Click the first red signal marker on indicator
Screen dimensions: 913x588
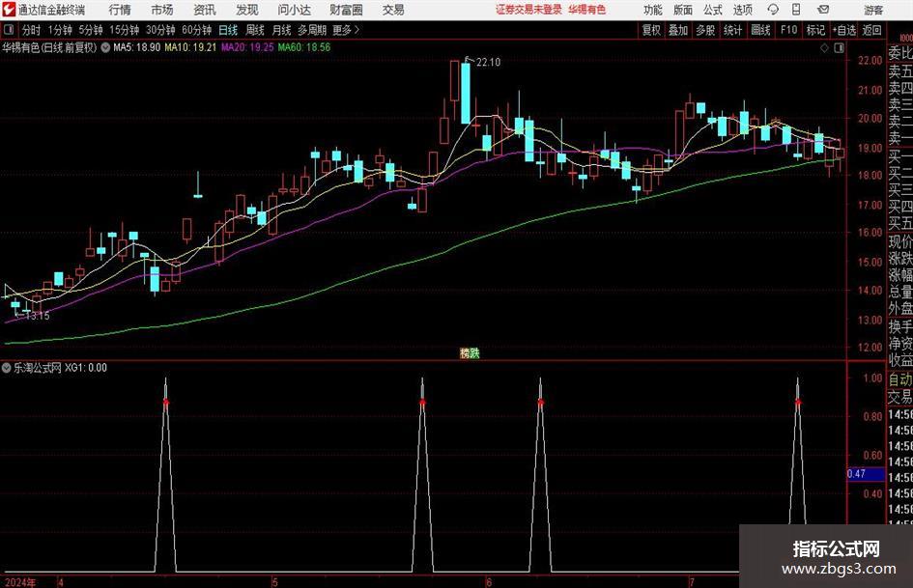166,403
